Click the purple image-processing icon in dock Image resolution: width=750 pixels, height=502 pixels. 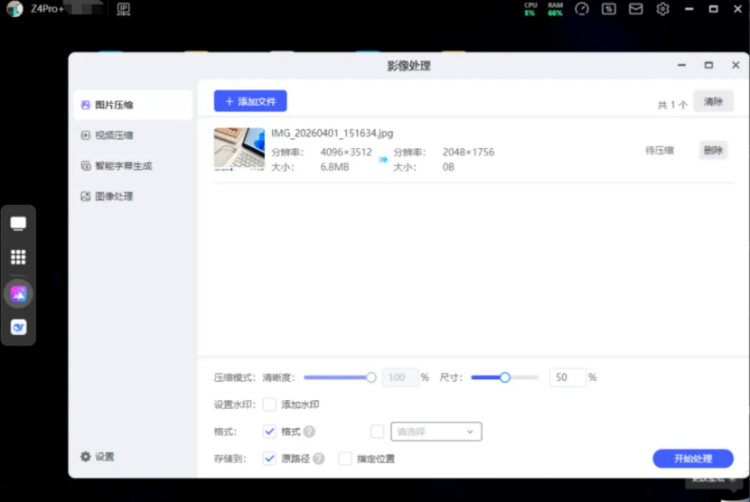click(18, 294)
